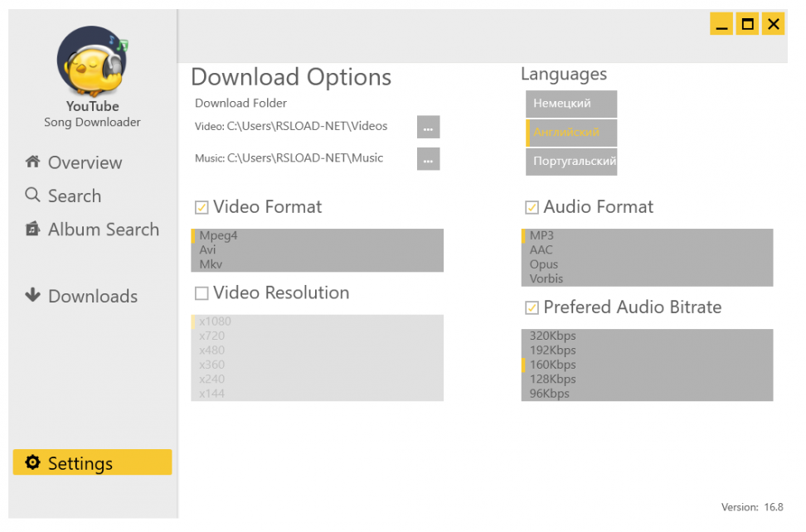Click the album icon beside Album Search
The image size is (806, 532).
(x=32, y=229)
